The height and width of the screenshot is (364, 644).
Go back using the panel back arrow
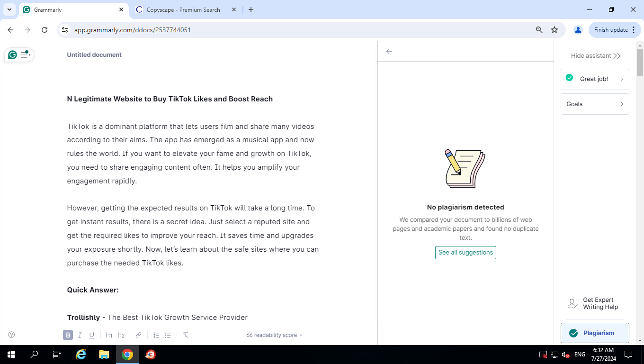click(x=389, y=51)
